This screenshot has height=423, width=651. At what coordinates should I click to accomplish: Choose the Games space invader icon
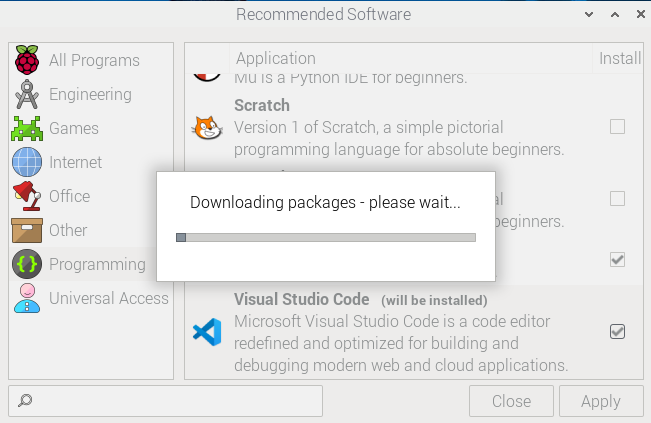[27, 128]
